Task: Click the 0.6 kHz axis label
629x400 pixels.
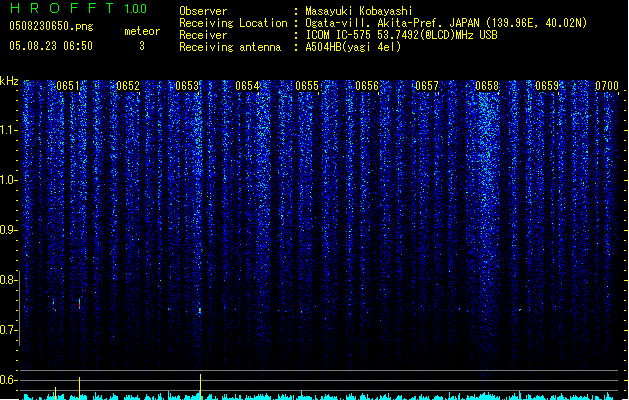Action: [x=8, y=380]
